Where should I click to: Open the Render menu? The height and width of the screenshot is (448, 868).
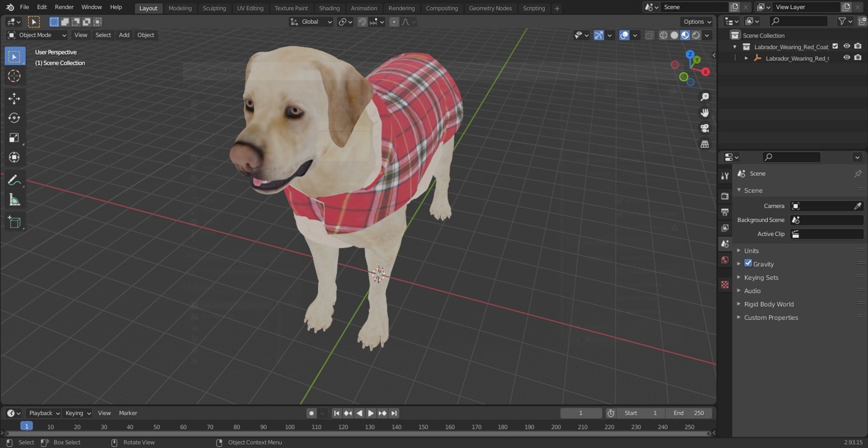click(64, 7)
